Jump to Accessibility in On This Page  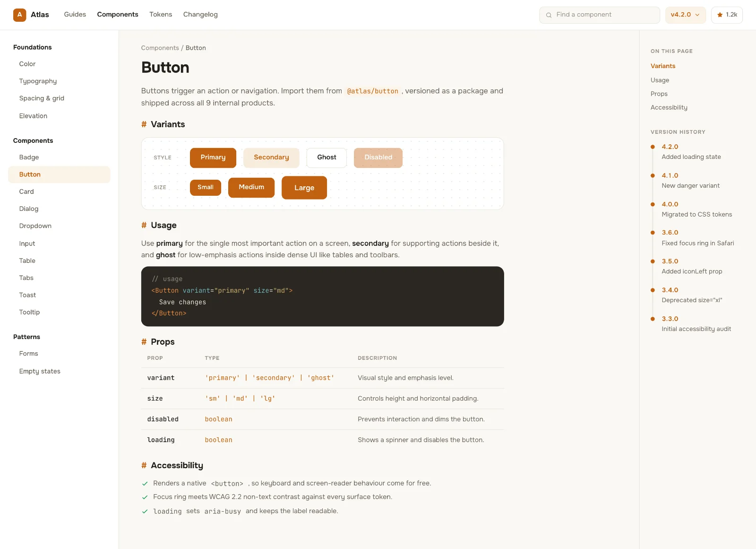coord(669,108)
